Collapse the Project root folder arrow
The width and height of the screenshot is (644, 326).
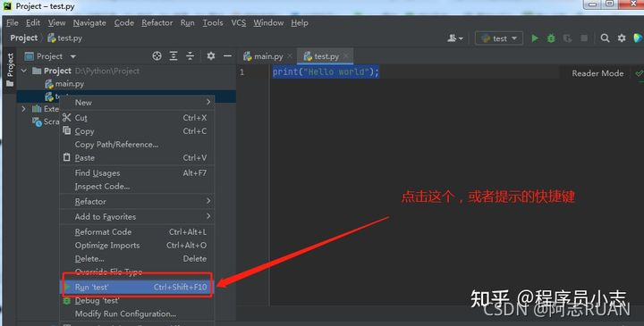point(24,71)
